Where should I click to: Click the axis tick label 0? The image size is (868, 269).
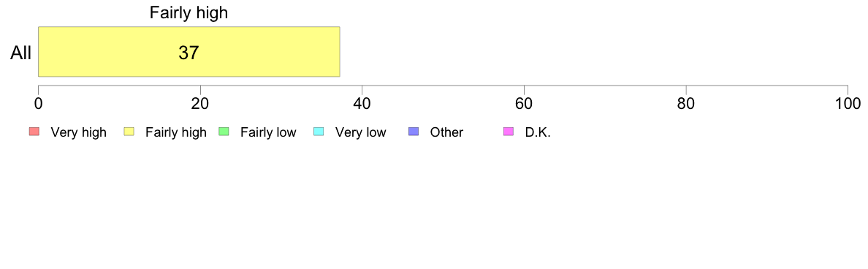(x=38, y=103)
